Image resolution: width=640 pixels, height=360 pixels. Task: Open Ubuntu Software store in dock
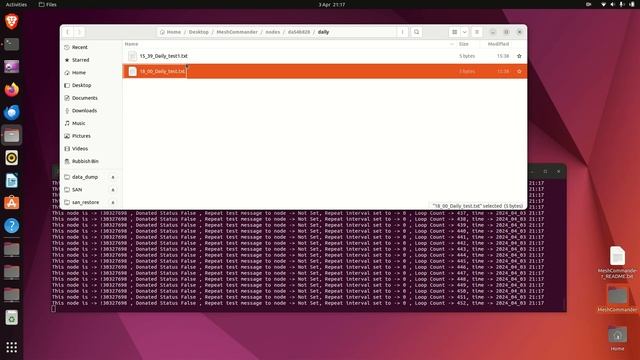pyautogui.click(x=11, y=203)
